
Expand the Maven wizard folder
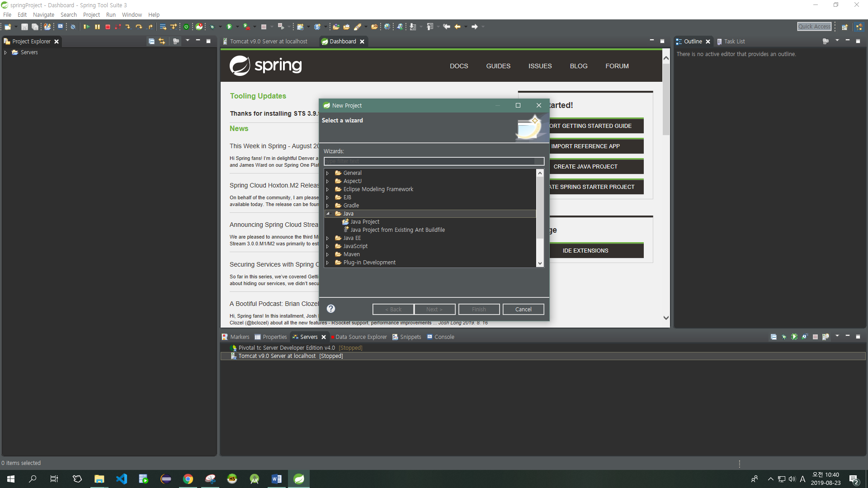[328, 254]
